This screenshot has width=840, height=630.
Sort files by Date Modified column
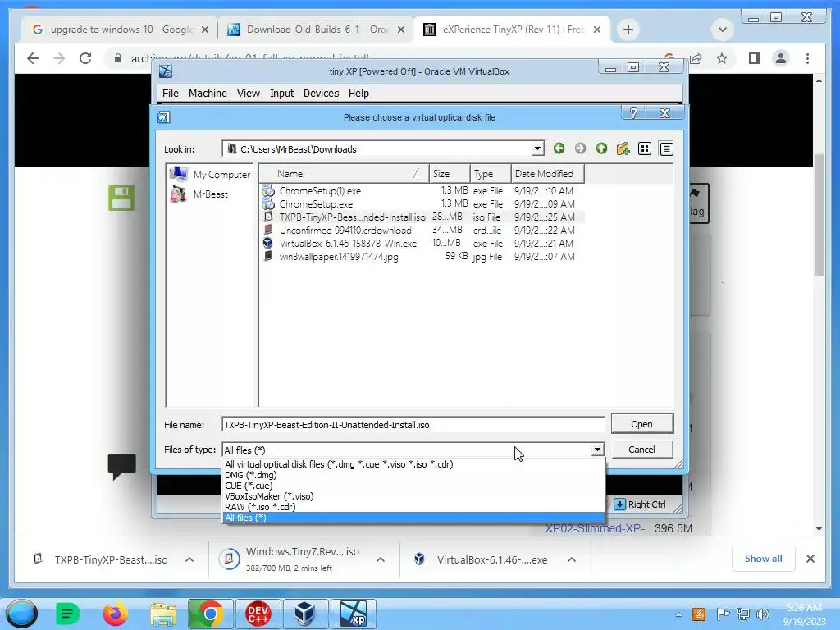pyautogui.click(x=547, y=174)
